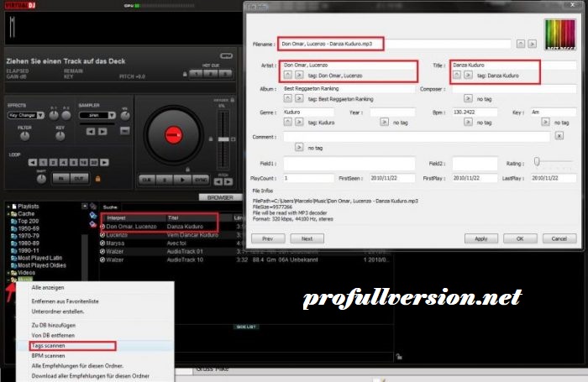588x382 pixels.
Task: Click the blue virtual folder icon
Action: coord(93,215)
